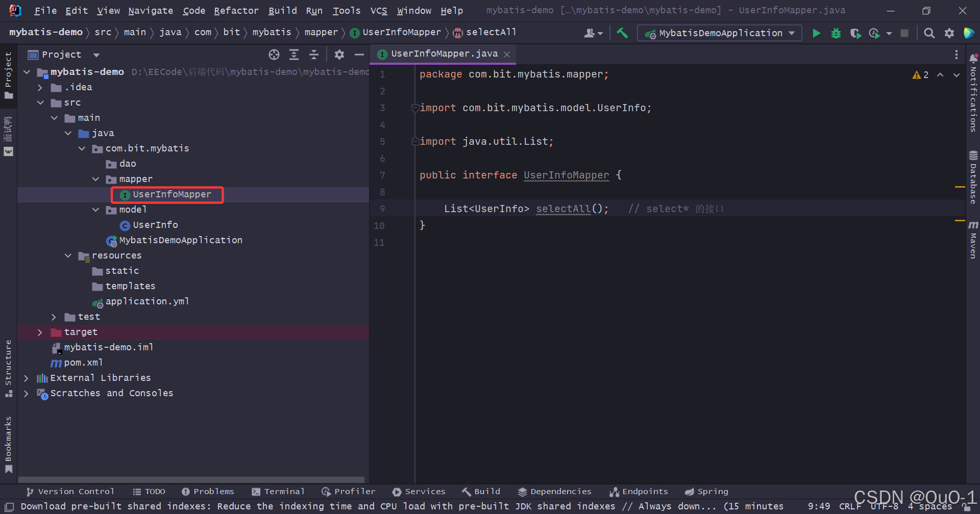Collapse the src folder

(40, 103)
